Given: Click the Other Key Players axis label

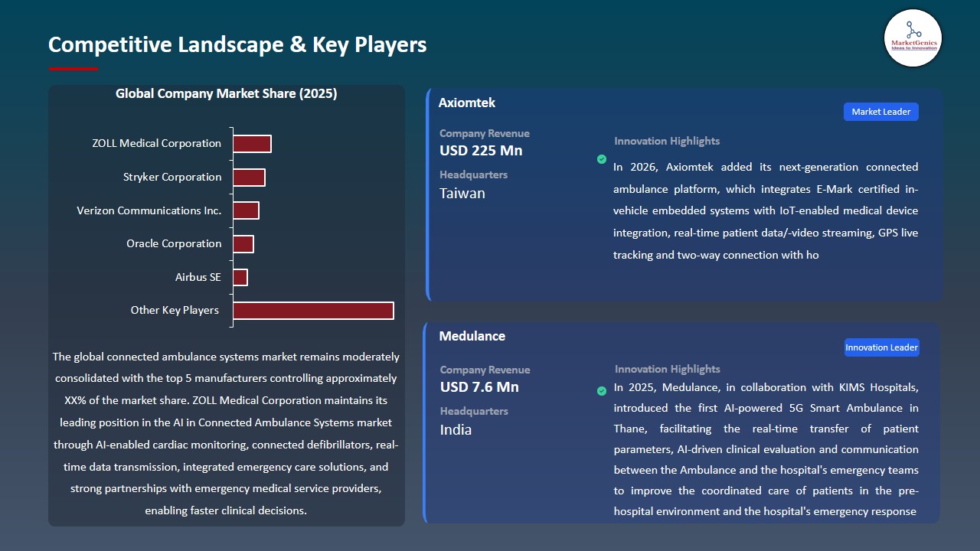Looking at the screenshot, I should [x=175, y=310].
